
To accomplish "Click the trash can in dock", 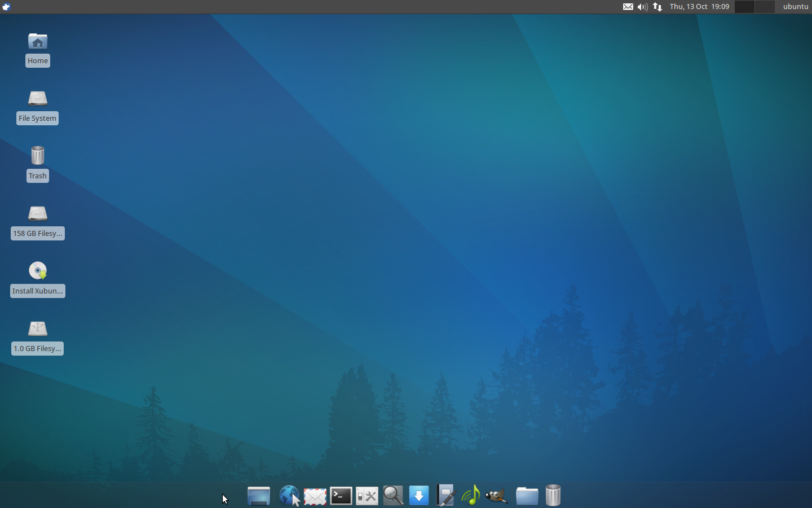I will (x=553, y=496).
